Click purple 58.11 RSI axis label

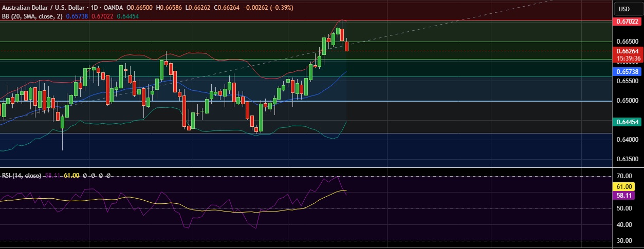point(626,196)
